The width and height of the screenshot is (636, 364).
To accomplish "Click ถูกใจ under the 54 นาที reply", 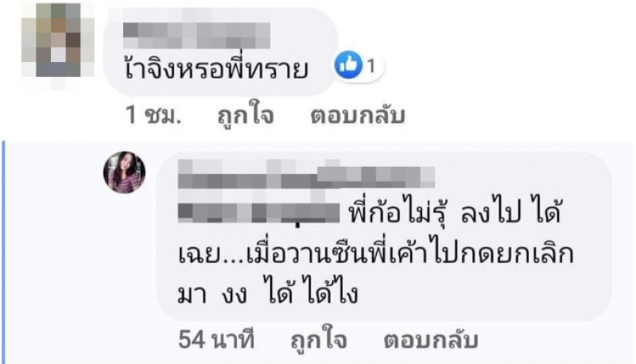I will click(x=319, y=340).
